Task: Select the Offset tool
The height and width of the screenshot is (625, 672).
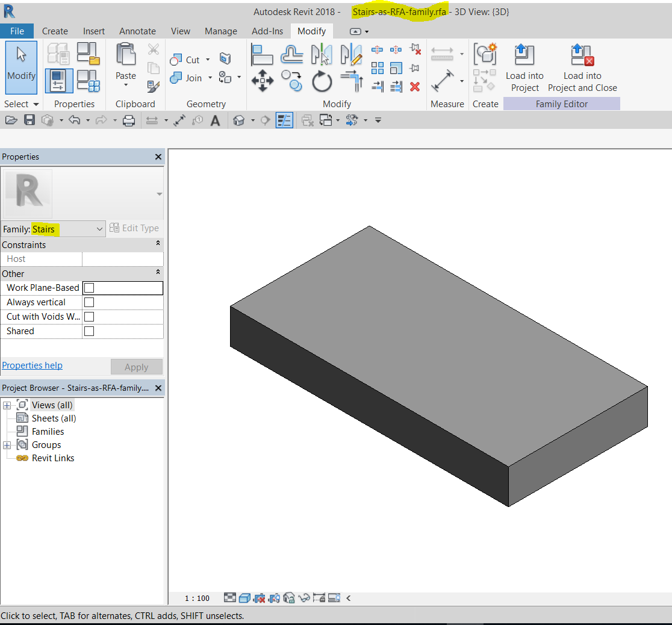Action: point(292,55)
